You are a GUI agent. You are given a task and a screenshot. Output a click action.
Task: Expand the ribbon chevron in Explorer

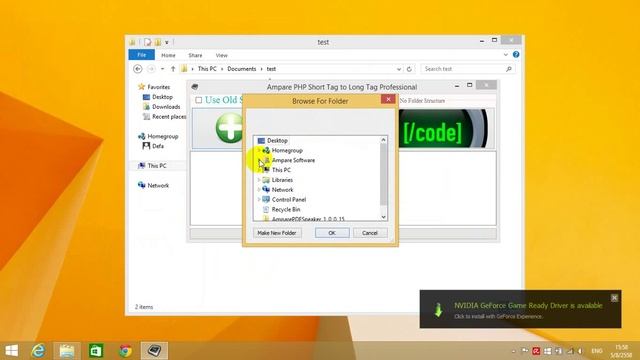pyautogui.click(x=506, y=54)
